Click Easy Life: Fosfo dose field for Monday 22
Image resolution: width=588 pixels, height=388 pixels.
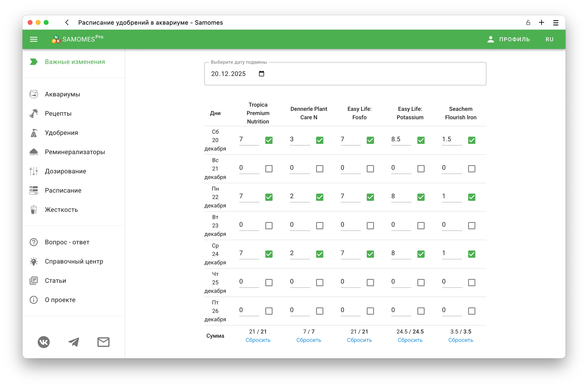pyautogui.click(x=350, y=196)
